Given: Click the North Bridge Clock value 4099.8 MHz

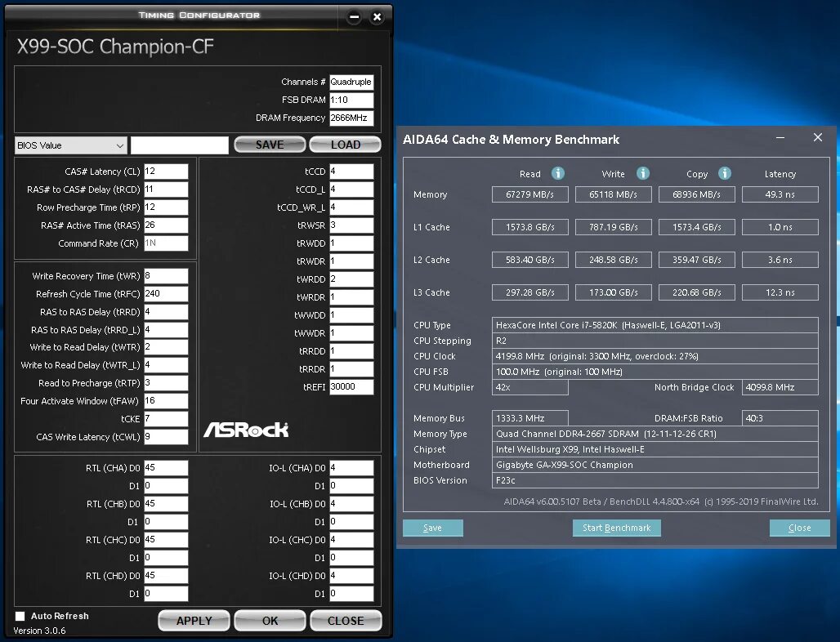Looking at the screenshot, I should [780, 387].
